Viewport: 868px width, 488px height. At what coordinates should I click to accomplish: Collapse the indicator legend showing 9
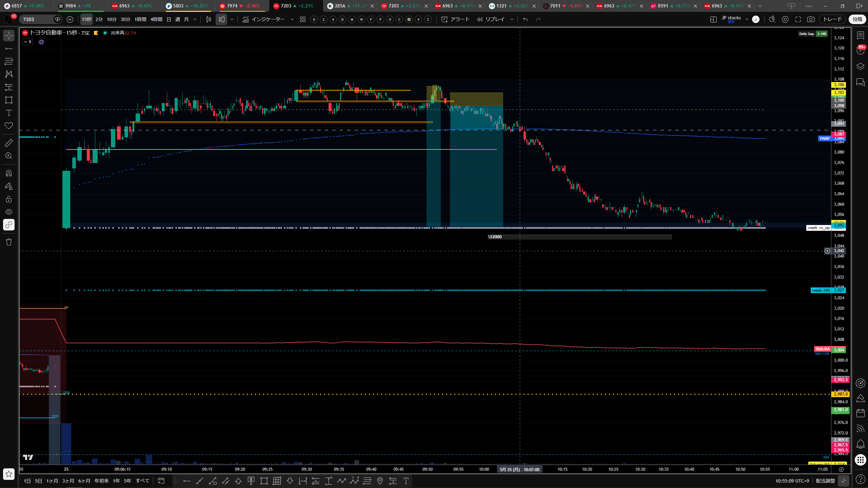[27, 42]
